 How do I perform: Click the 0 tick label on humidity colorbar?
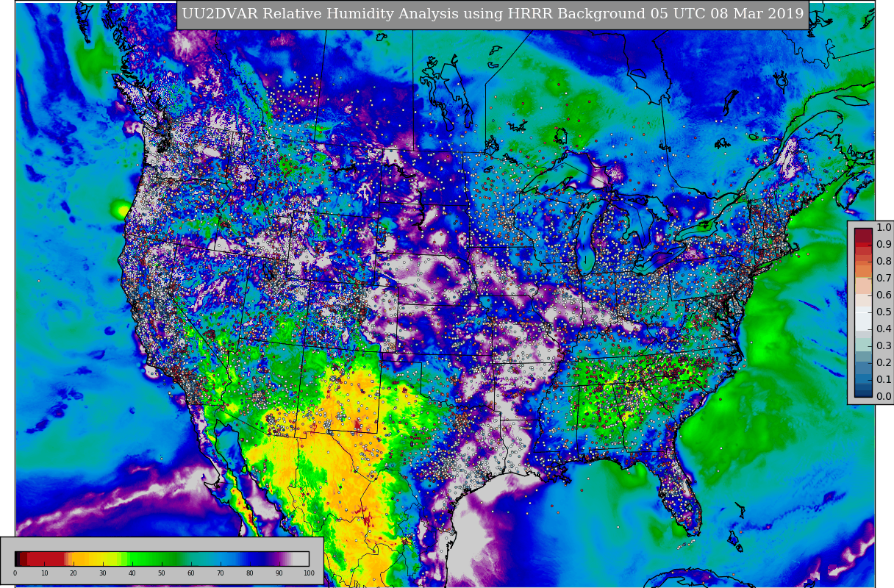(15, 573)
